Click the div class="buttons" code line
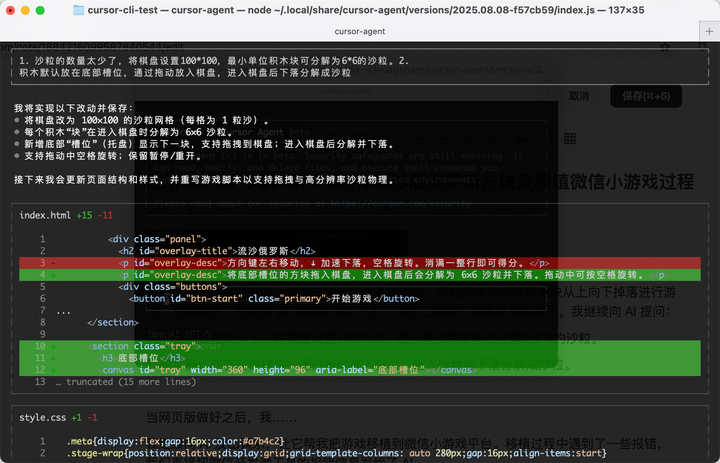 click(173, 287)
